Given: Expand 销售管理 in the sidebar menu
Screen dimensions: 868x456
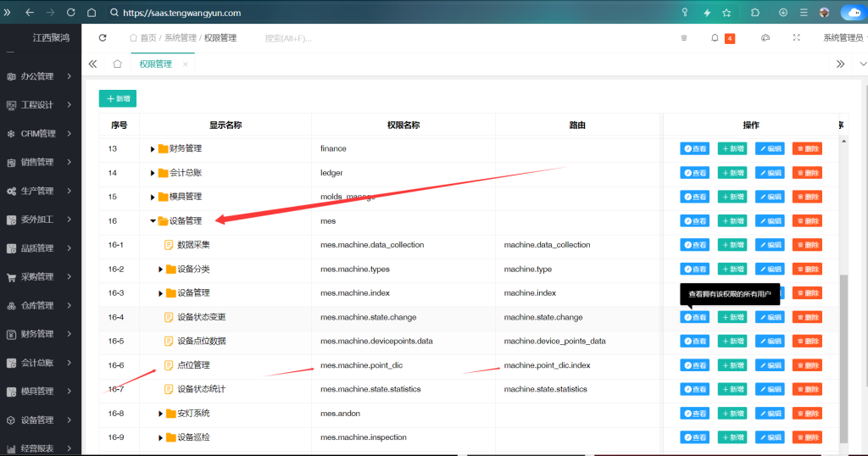Looking at the screenshot, I should [40, 162].
